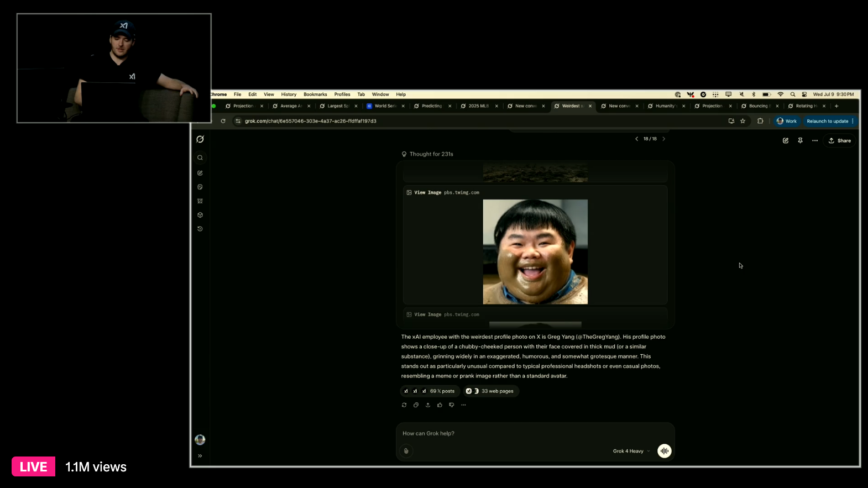Open Tasks alarm-clock icon in sidebar

(200, 201)
